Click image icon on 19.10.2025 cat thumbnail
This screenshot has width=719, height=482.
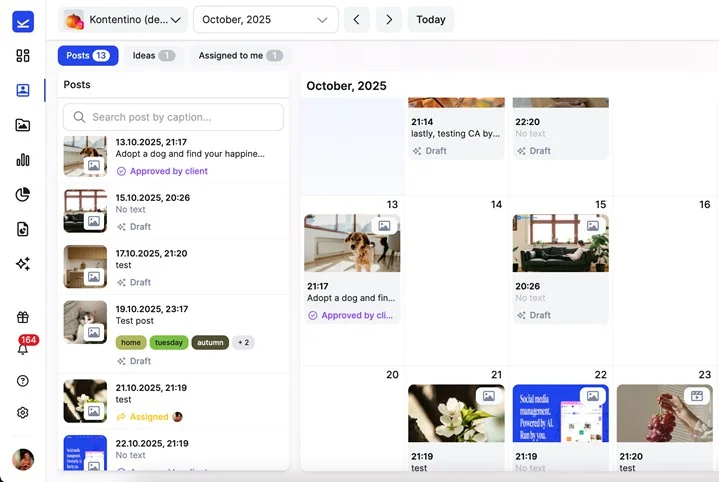94,332
